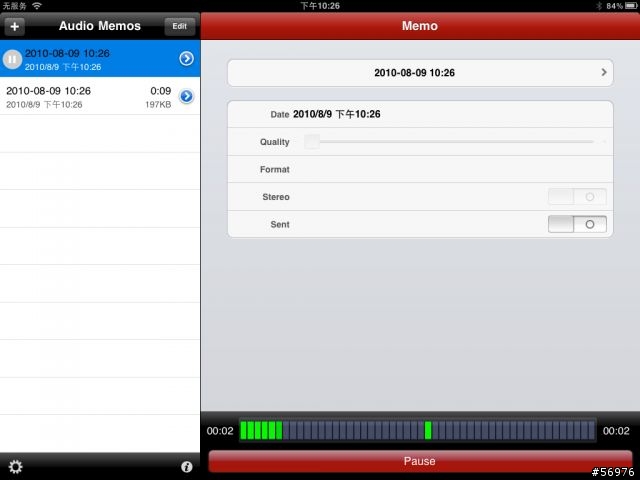640x480 pixels.
Task: Click the Audio Memos header title
Action: coord(100,26)
